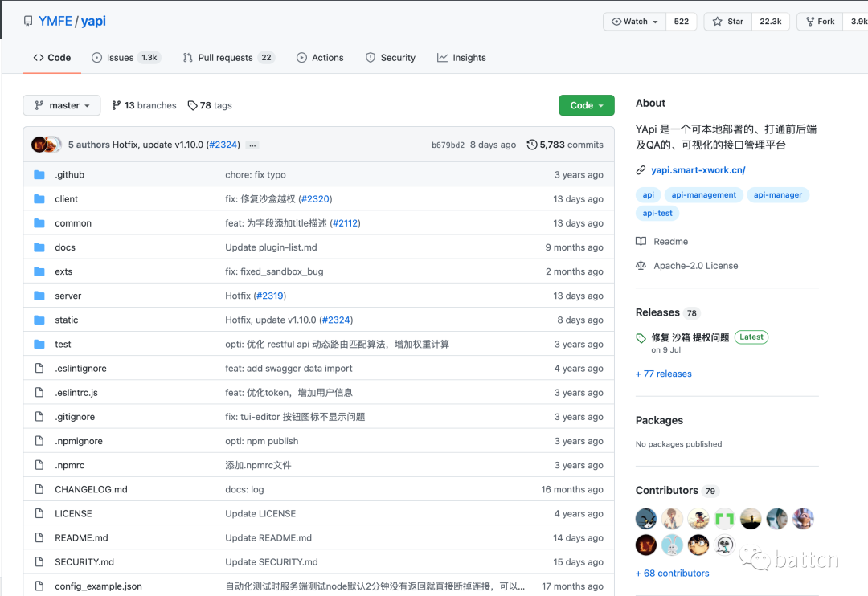Click the folder icon next to client

click(39, 199)
